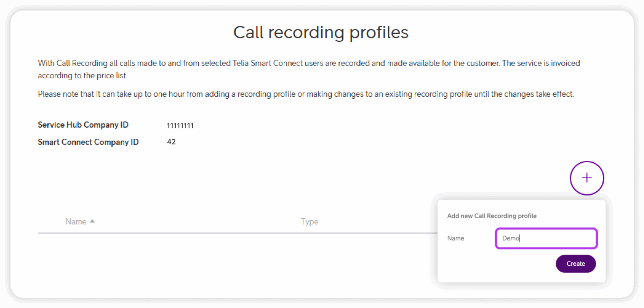The image size is (644, 308).
Task: Click the plus icon to add profile
Action: [587, 178]
